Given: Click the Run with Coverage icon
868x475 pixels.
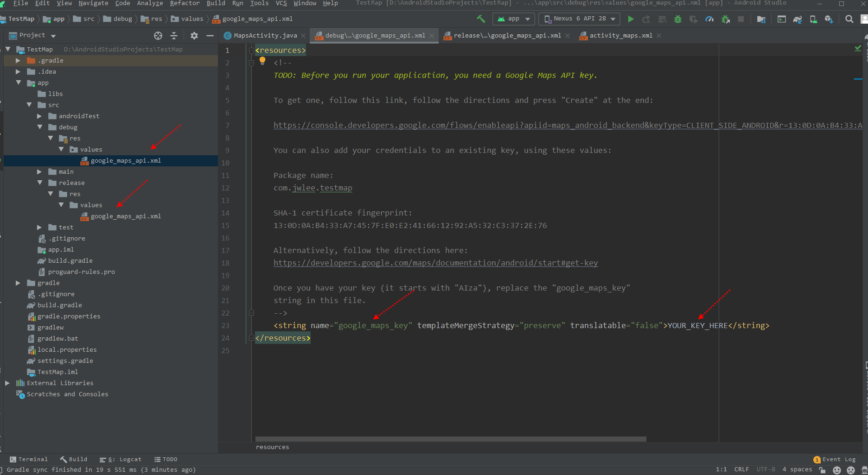Looking at the screenshot, I should [x=694, y=19].
